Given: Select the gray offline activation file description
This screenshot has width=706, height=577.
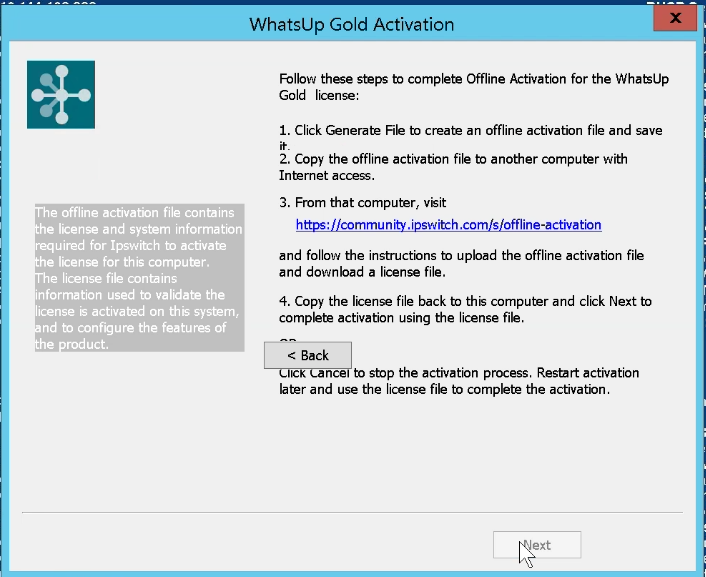Looking at the screenshot, I should 140,278.
